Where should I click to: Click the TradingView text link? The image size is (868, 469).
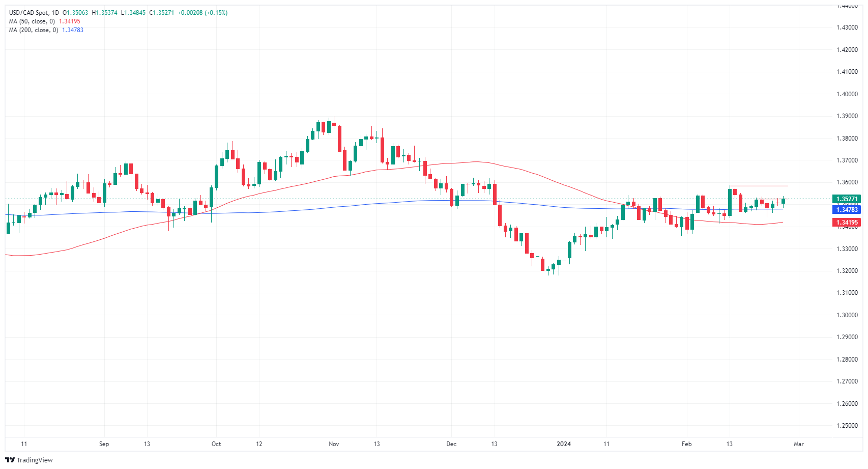pos(35,460)
